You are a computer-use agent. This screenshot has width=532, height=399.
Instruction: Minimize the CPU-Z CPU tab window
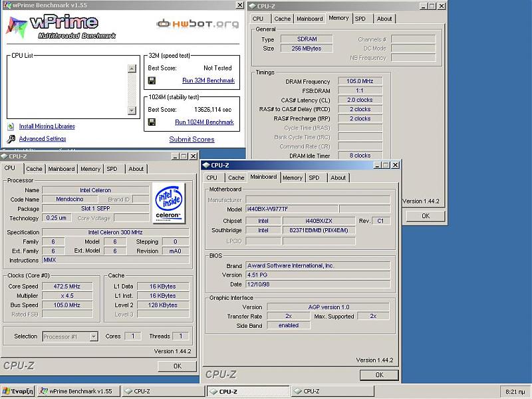[x=175, y=156]
